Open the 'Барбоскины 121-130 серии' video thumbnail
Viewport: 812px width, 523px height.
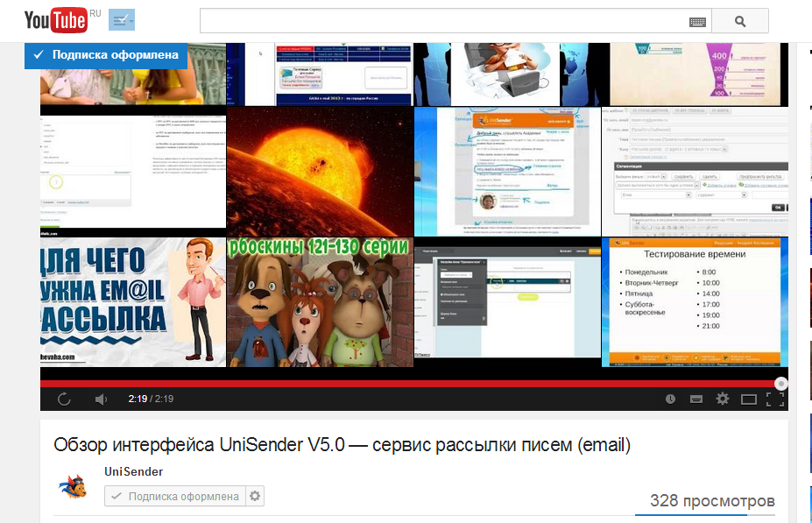[x=320, y=302]
